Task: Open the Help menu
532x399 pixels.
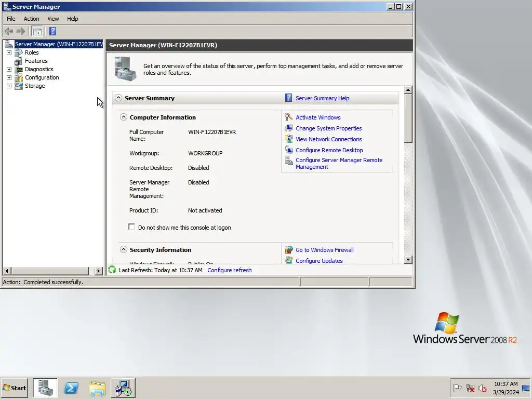Action: click(x=72, y=19)
